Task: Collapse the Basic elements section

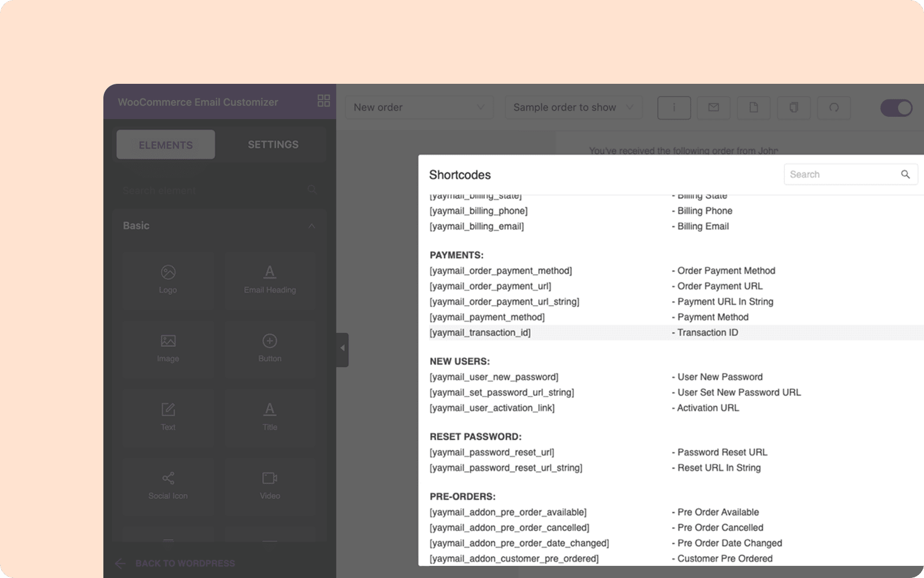Action: [311, 226]
